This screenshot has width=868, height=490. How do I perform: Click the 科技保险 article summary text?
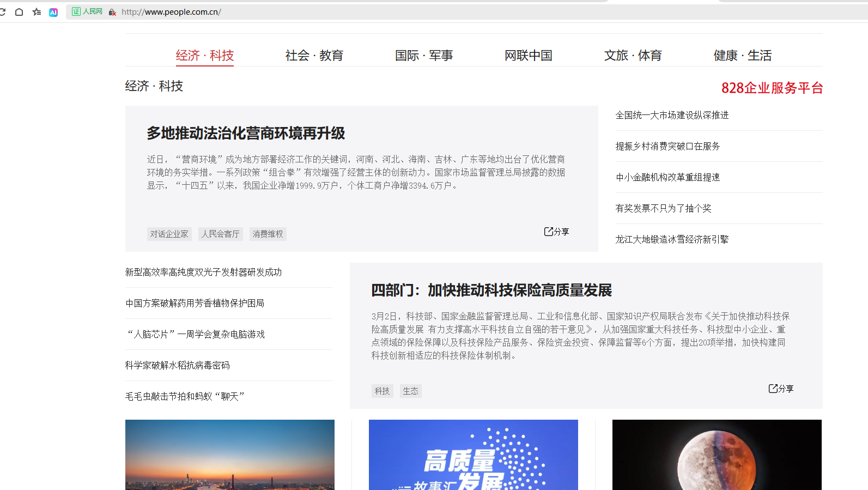581,336
